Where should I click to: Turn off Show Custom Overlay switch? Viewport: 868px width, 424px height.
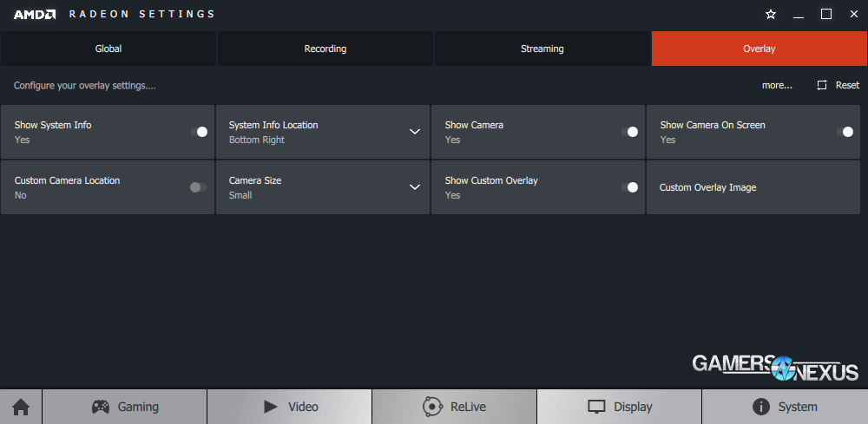[629, 187]
